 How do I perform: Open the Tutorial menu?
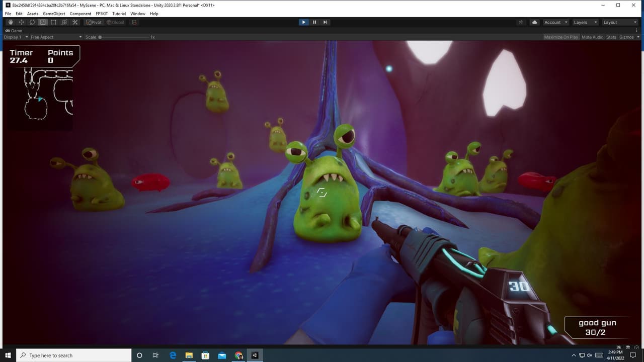pos(119,14)
